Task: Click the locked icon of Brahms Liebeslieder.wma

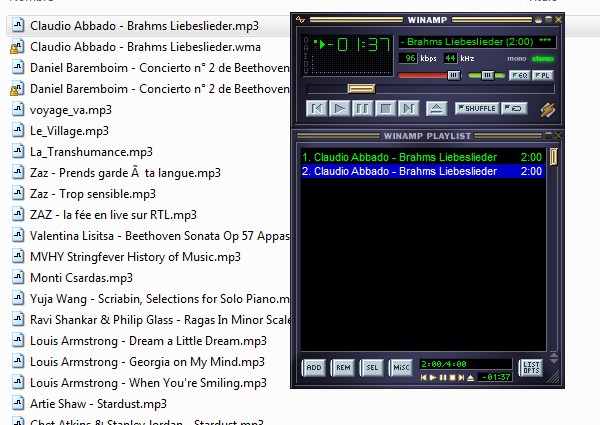Action: pos(17,47)
